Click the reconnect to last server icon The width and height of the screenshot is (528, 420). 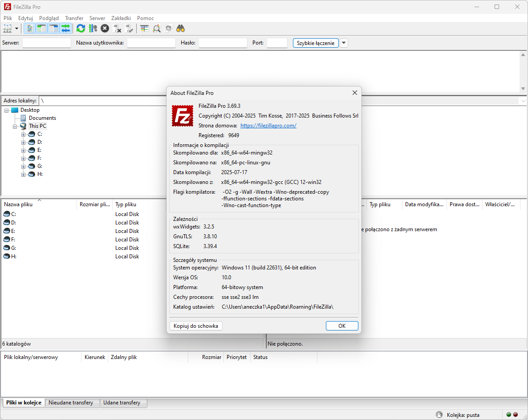pyautogui.click(x=129, y=29)
